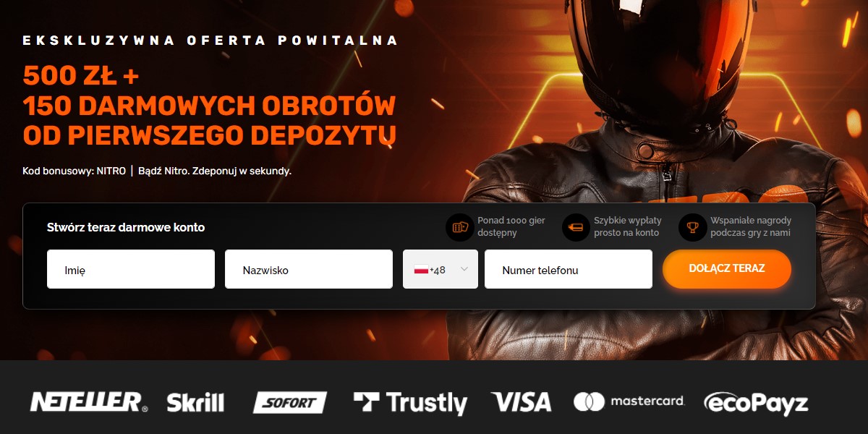Click the Kod bonusowy NITRO text

pyautogui.click(x=74, y=171)
